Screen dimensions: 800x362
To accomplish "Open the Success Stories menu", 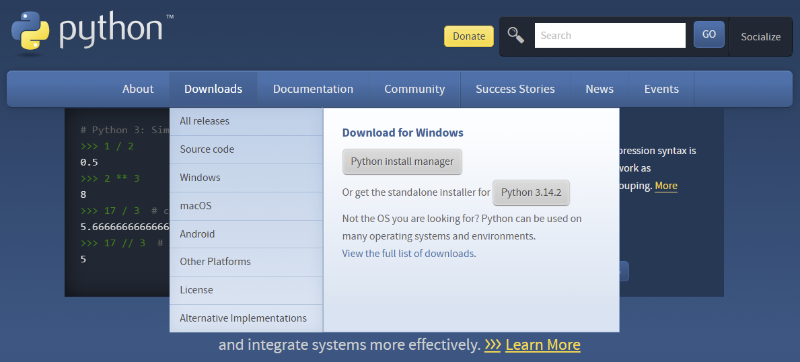I will tap(515, 89).
